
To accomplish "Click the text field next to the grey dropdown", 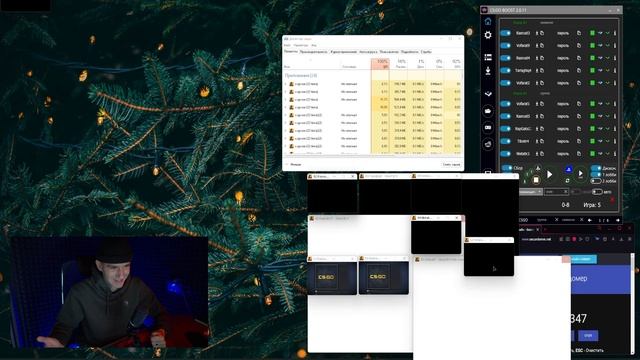I will (x=556, y=191).
